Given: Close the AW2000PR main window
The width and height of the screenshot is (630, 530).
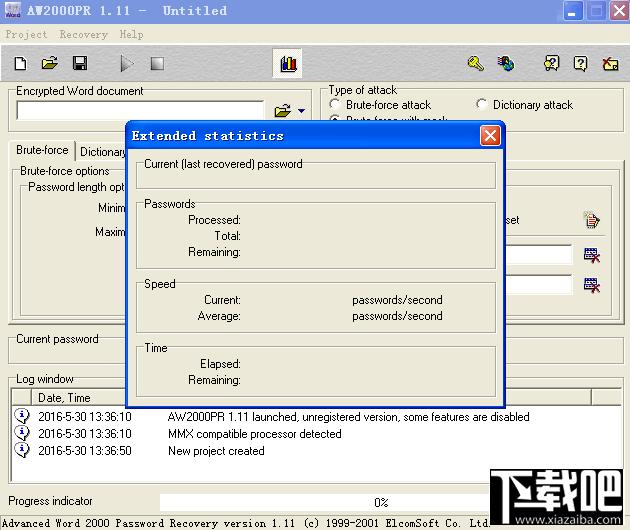Looking at the screenshot, I should (619, 11).
